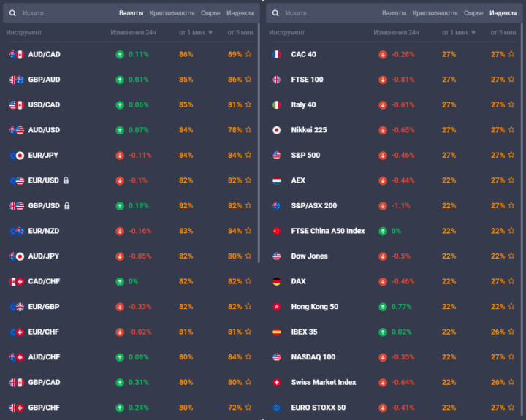Click the red down arrow on CAC 40
The width and height of the screenshot is (526, 420).
(x=383, y=55)
